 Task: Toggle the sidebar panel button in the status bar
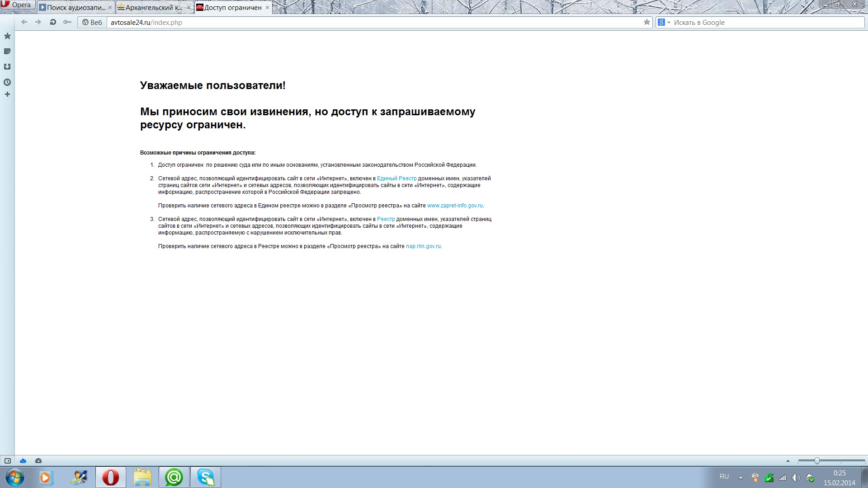[8, 461]
